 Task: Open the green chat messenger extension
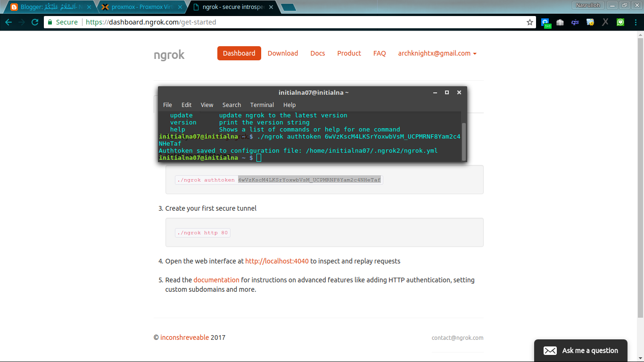pos(619,22)
